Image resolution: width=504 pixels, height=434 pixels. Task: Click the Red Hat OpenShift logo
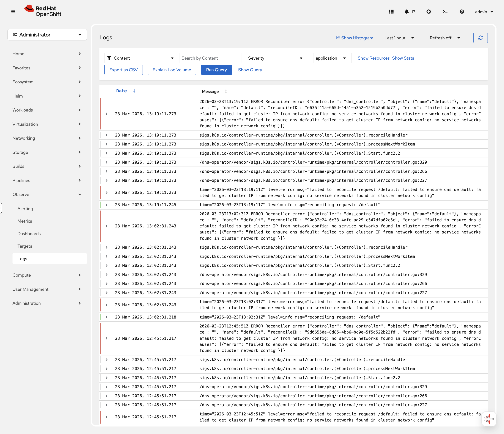43,10
